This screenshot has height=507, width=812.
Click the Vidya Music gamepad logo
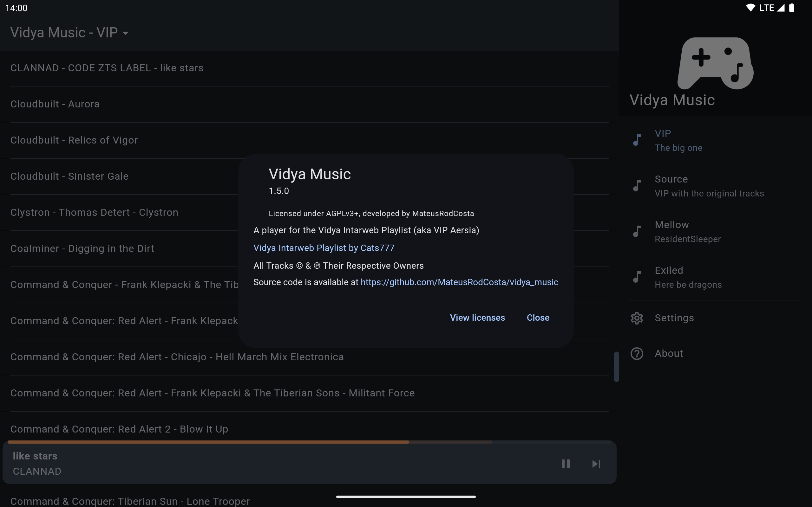[715, 63]
